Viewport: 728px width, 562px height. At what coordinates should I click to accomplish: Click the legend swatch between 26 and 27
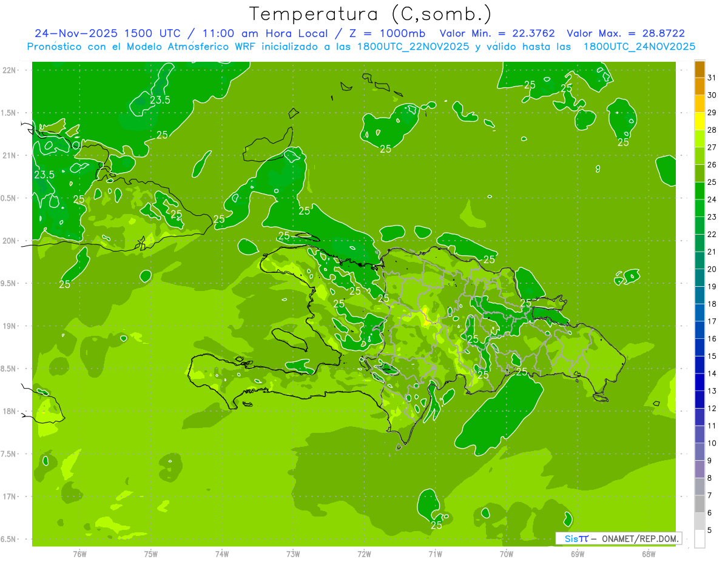click(700, 156)
